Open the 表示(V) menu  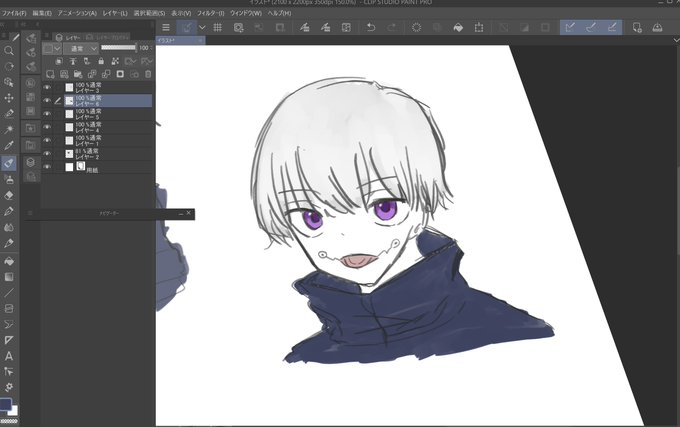pyautogui.click(x=181, y=13)
